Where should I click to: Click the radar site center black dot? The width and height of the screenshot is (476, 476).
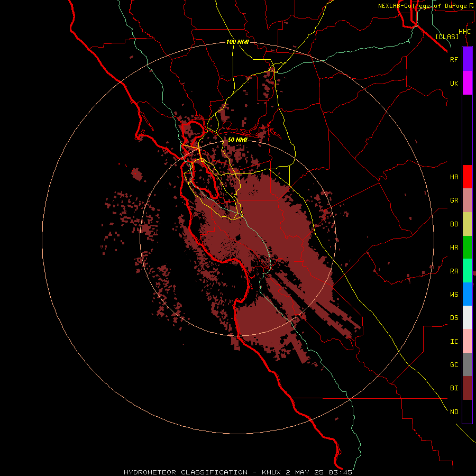[x=237, y=237]
